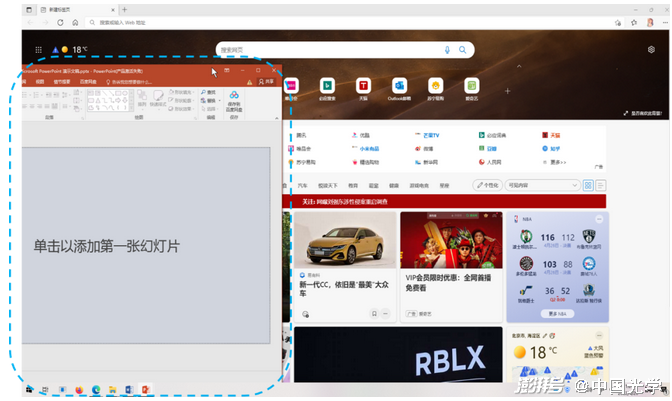Click to add first slide placeholder

[x=107, y=246]
